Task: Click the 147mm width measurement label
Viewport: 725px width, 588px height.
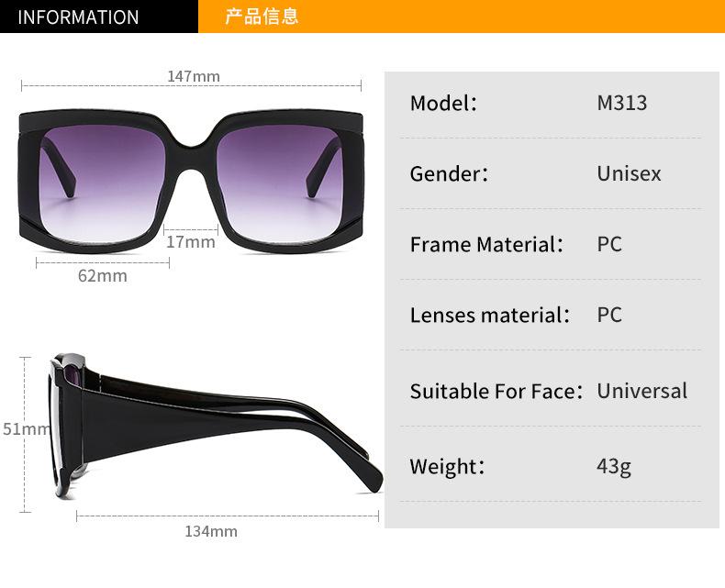Action: (194, 76)
